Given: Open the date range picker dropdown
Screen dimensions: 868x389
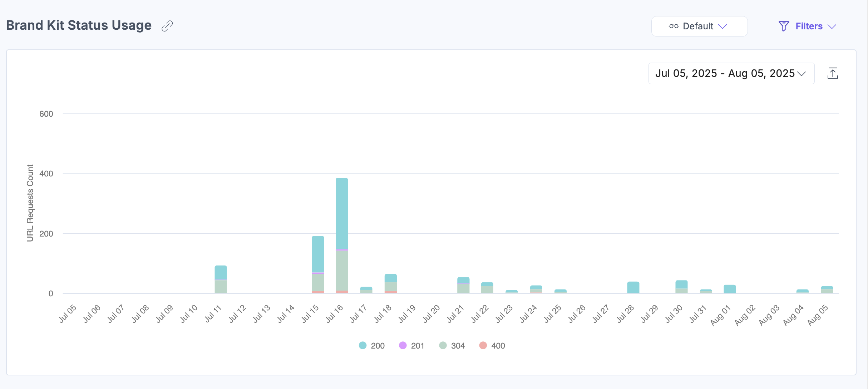Looking at the screenshot, I should (x=731, y=73).
